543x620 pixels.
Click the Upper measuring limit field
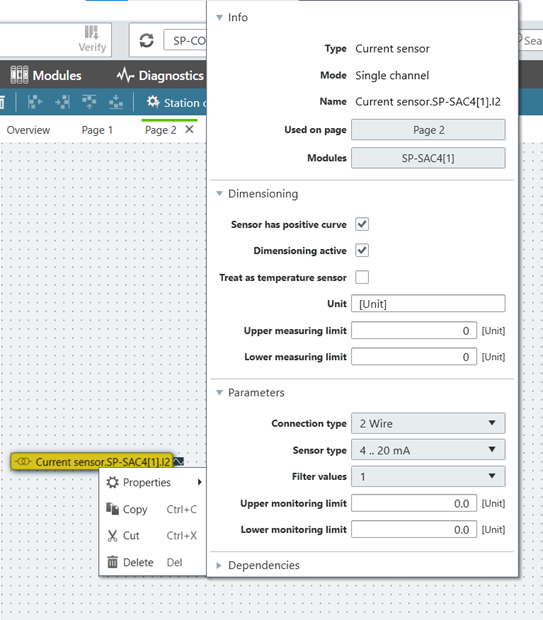point(414,331)
